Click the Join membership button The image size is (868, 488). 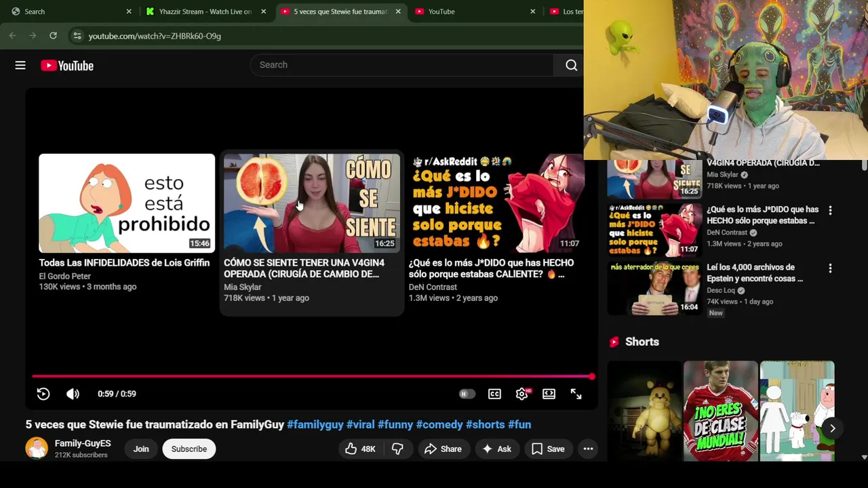141,449
